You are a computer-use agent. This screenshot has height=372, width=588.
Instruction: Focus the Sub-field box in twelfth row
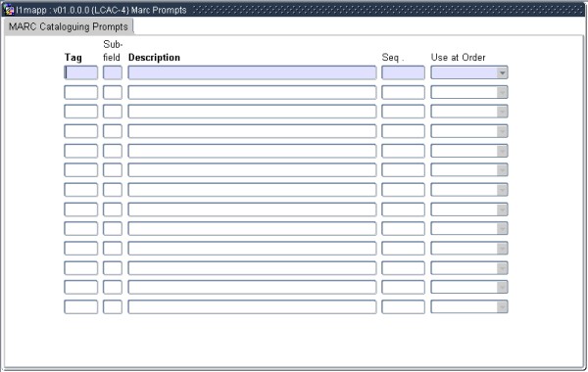click(113, 288)
